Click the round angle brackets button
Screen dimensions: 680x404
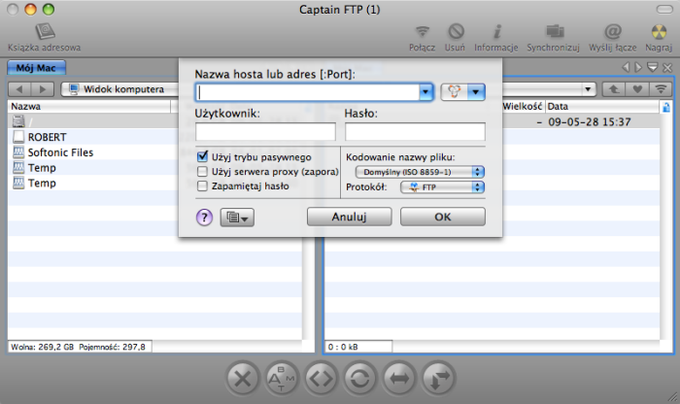coord(320,378)
